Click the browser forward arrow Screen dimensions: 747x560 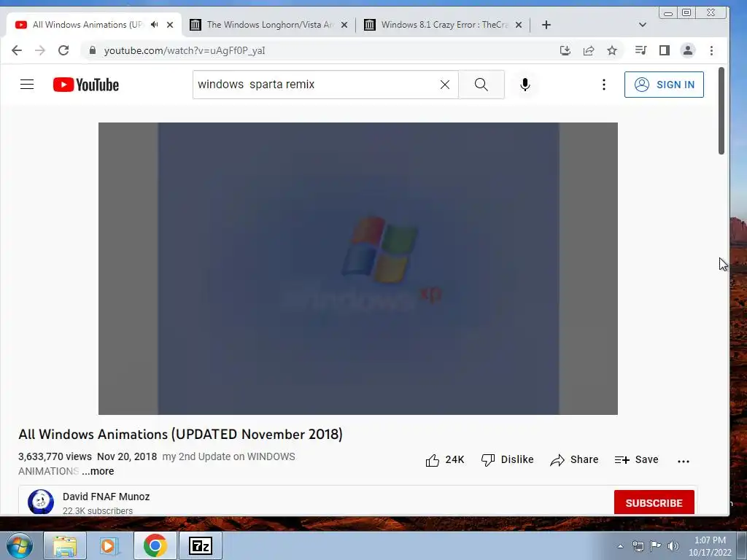pyautogui.click(x=40, y=50)
